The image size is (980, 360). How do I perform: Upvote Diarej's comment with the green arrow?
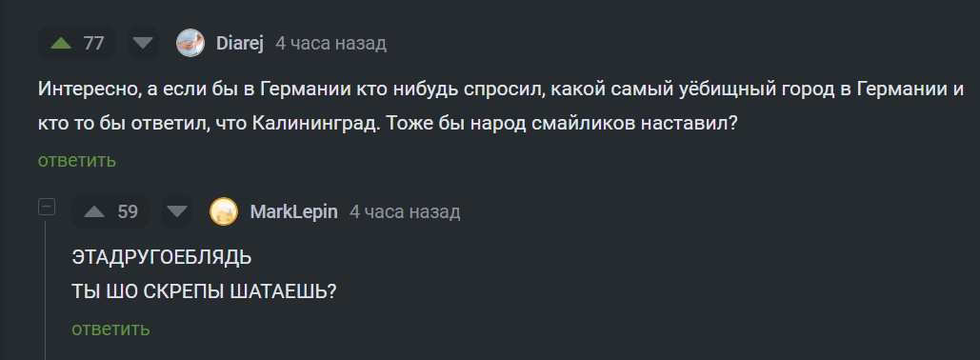coord(61,43)
